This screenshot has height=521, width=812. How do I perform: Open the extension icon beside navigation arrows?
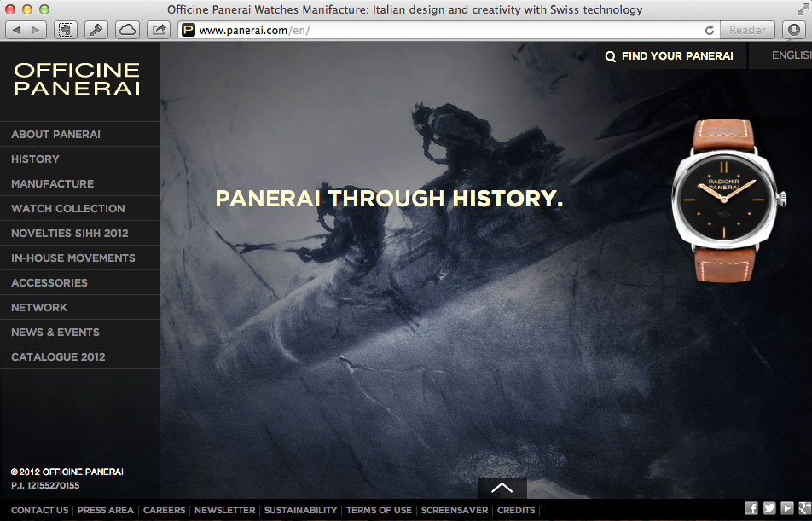65,30
